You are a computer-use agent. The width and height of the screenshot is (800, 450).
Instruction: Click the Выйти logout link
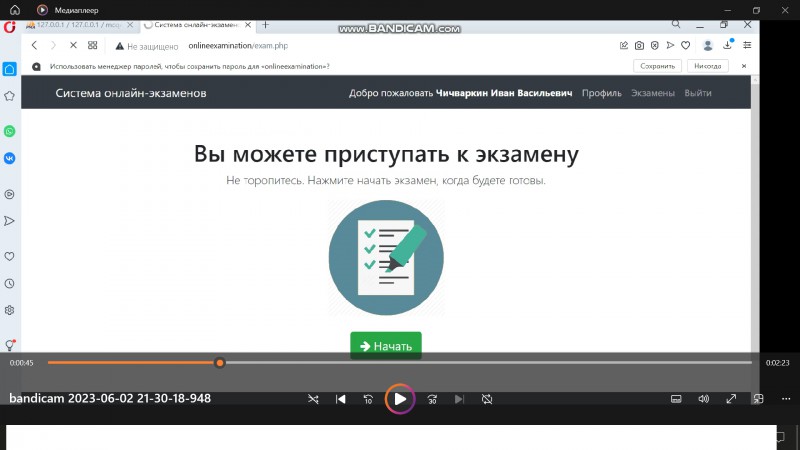tap(697, 93)
